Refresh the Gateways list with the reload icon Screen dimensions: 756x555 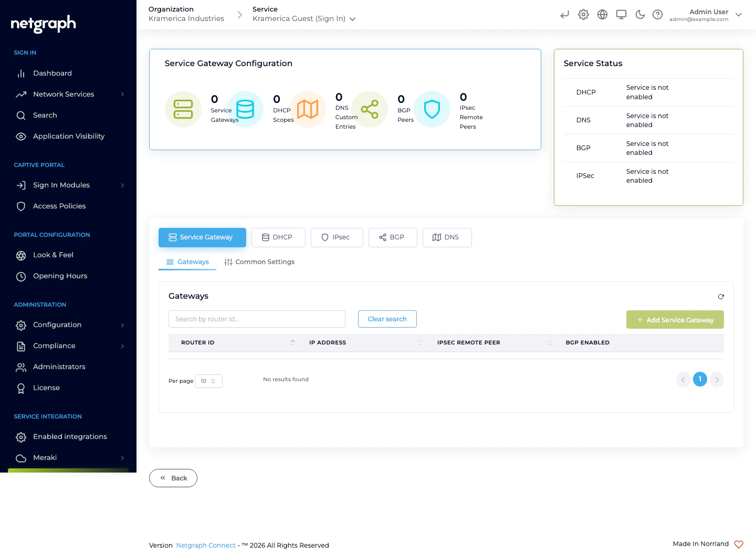[x=721, y=297]
